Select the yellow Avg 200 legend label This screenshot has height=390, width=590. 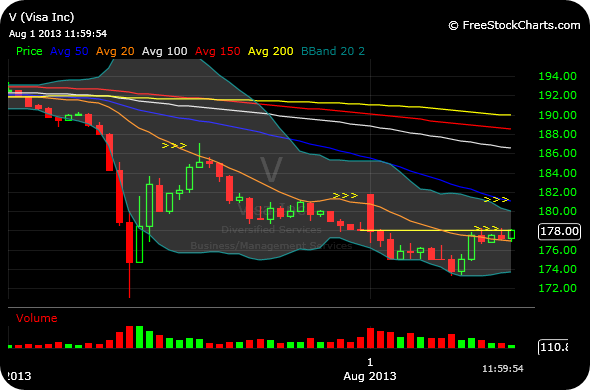(271, 51)
